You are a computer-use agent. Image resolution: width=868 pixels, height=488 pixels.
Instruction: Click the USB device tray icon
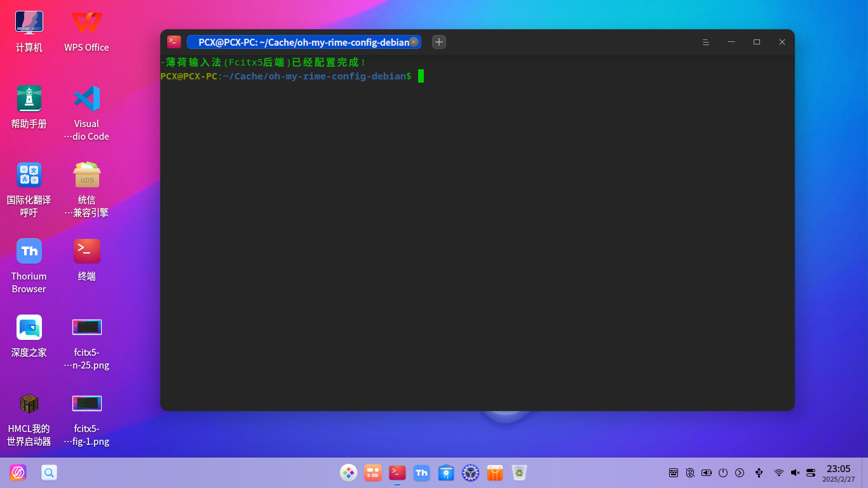click(x=759, y=473)
